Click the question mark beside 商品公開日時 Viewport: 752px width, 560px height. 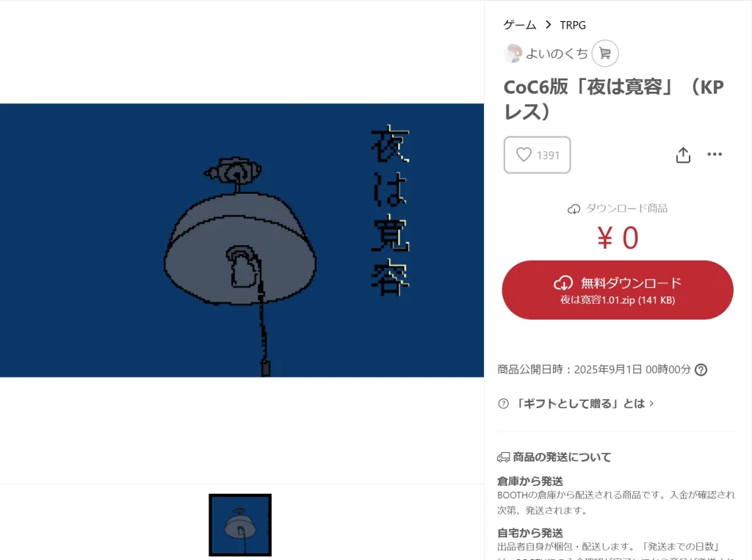[x=701, y=370]
